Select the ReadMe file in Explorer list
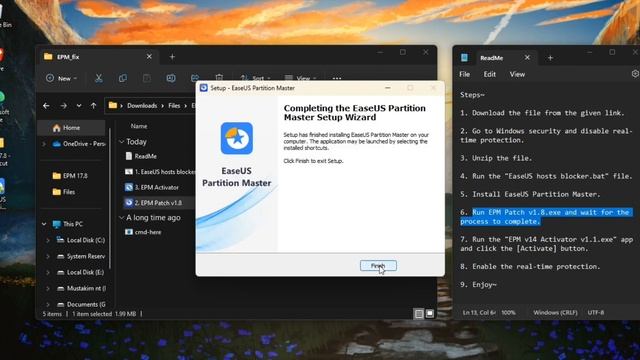This screenshot has height=360, width=640. point(141,156)
